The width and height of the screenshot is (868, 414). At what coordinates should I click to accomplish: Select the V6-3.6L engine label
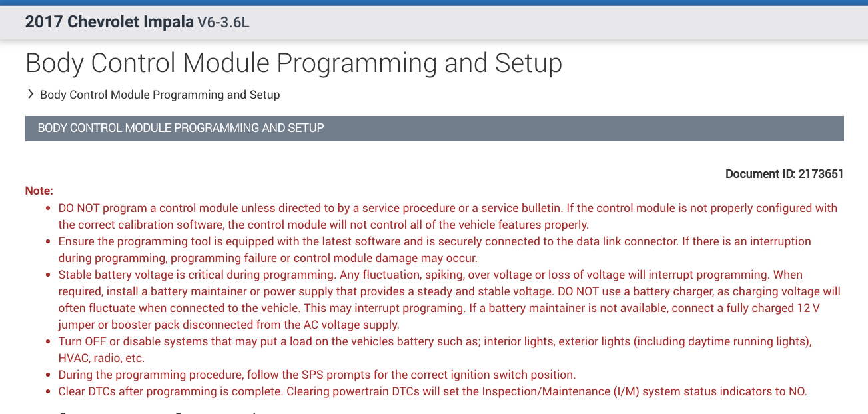pos(223,23)
